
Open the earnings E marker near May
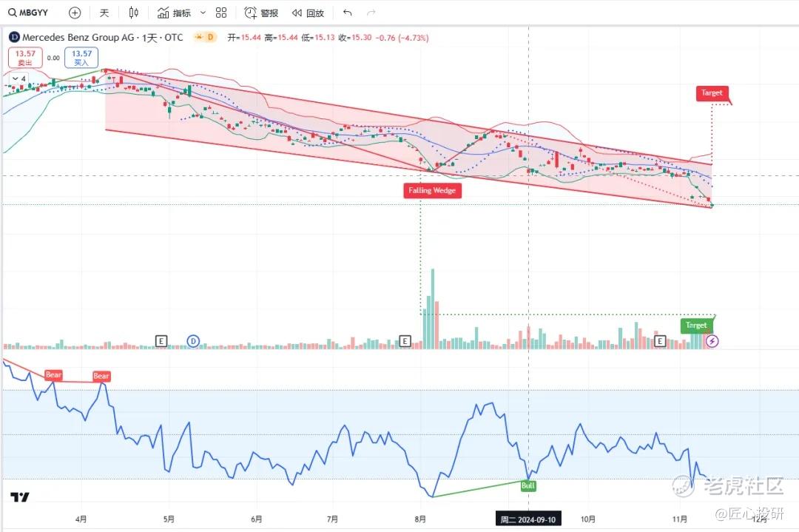(x=161, y=341)
